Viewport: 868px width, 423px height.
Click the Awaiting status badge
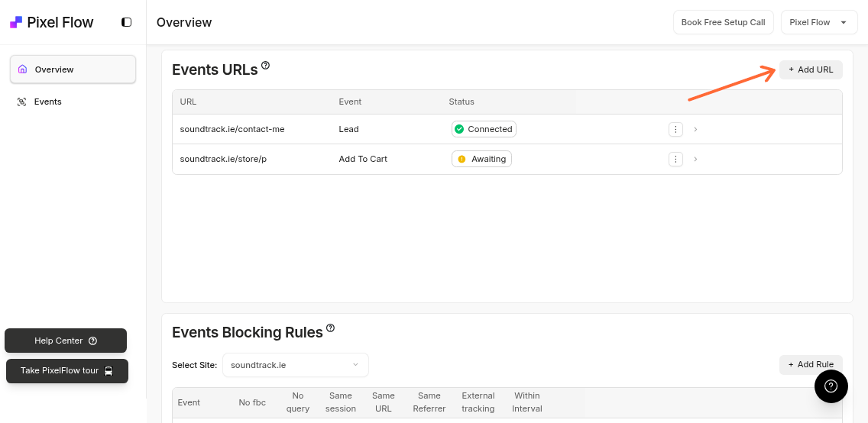[481, 159]
